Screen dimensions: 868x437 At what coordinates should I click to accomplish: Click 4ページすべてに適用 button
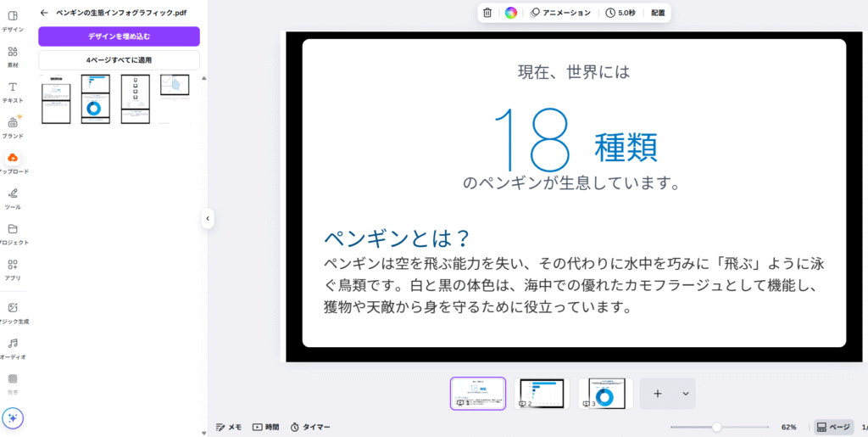pos(119,60)
